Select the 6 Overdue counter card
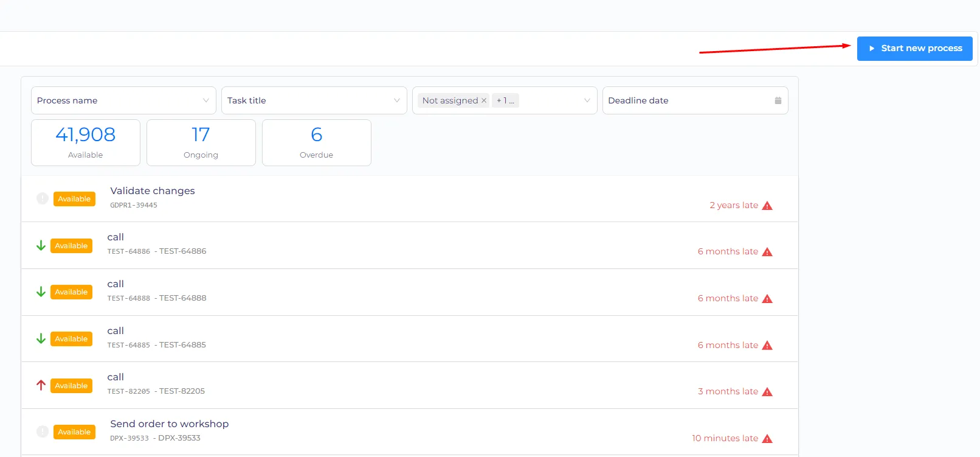 317,142
